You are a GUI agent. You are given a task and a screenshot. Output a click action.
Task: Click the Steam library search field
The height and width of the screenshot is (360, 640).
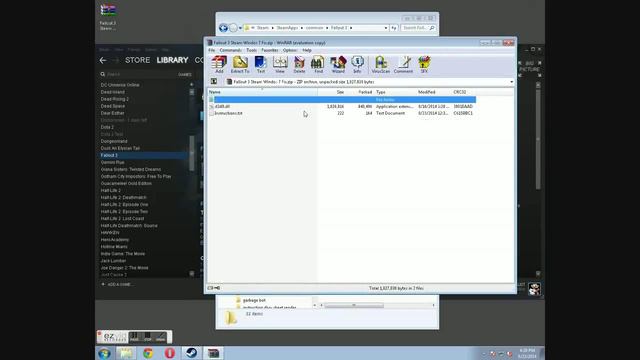pyautogui.click(x=137, y=74)
